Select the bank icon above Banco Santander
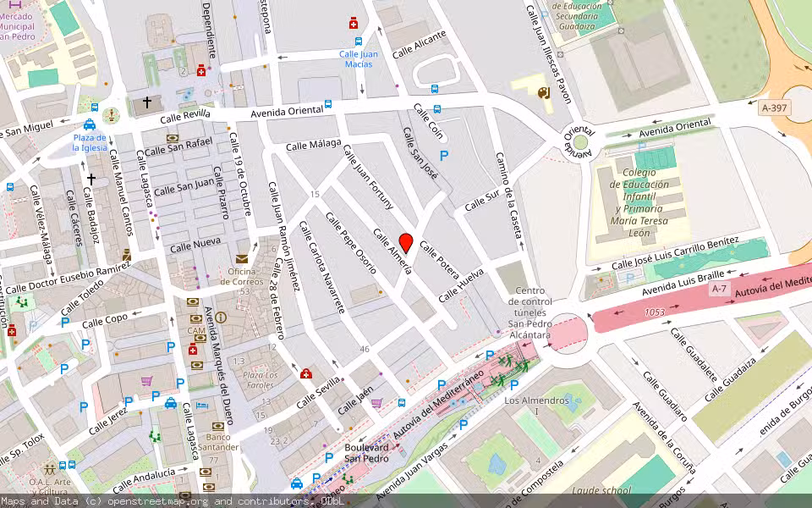Image resolution: width=812 pixels, height=508 pixels. click(217, 427)
